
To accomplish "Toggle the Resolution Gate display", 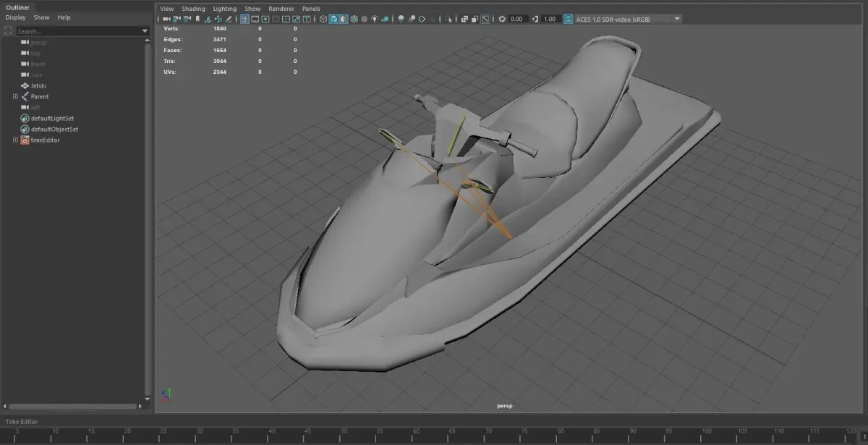I will (x=265, y=19).
